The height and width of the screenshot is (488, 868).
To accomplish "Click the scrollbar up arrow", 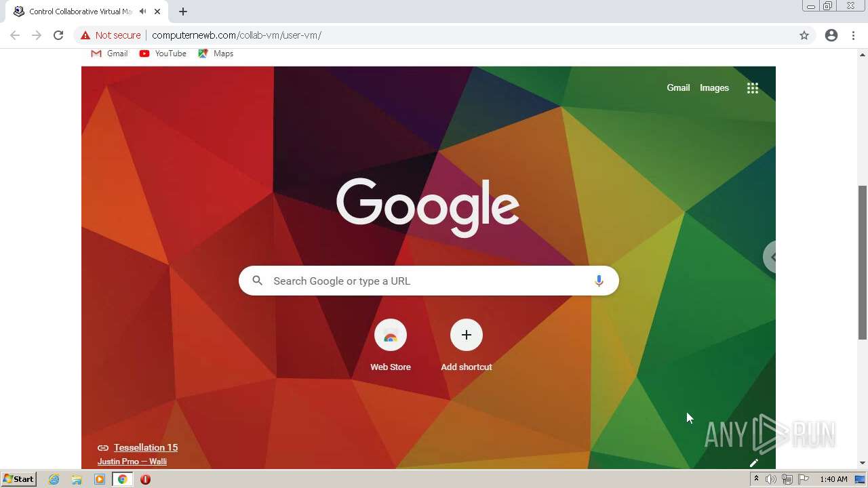I will pyautogui.click(x=863, y=54).
